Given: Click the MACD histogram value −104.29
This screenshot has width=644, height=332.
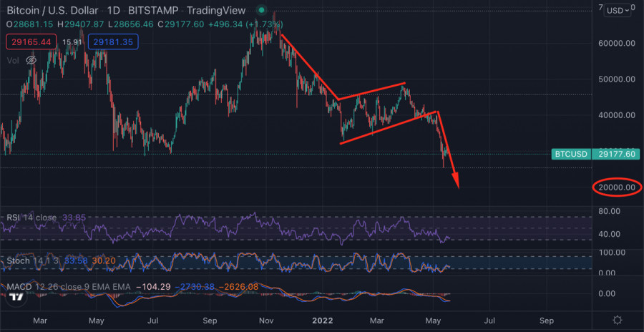Looking at the screenshot, I should pyautogui.click(x=153, y=286).
